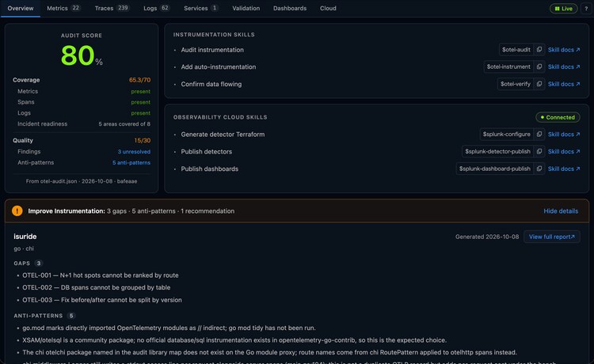Image resolution: width=594 pixels, height=364 pixels.
Task: Click the orange warning icon
Action: pyautogui.click(x=17, y=210)
